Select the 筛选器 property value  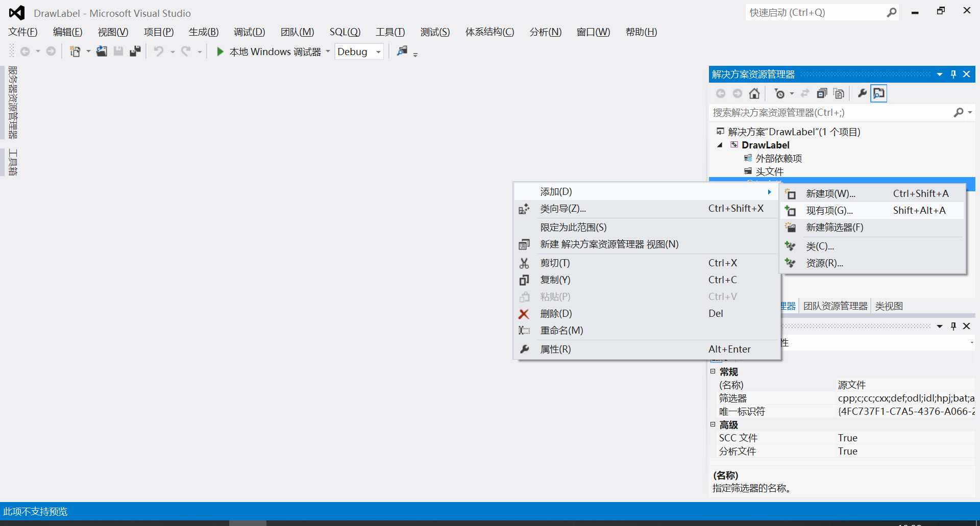[x=906, y=398]
